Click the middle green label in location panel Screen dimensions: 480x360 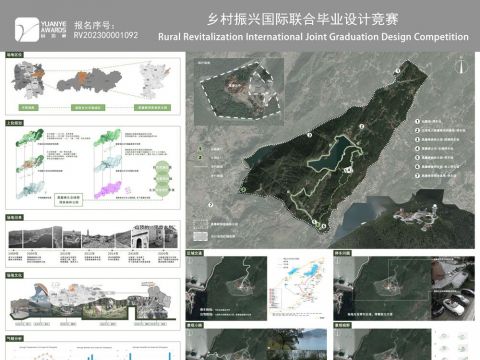[88, 108]
